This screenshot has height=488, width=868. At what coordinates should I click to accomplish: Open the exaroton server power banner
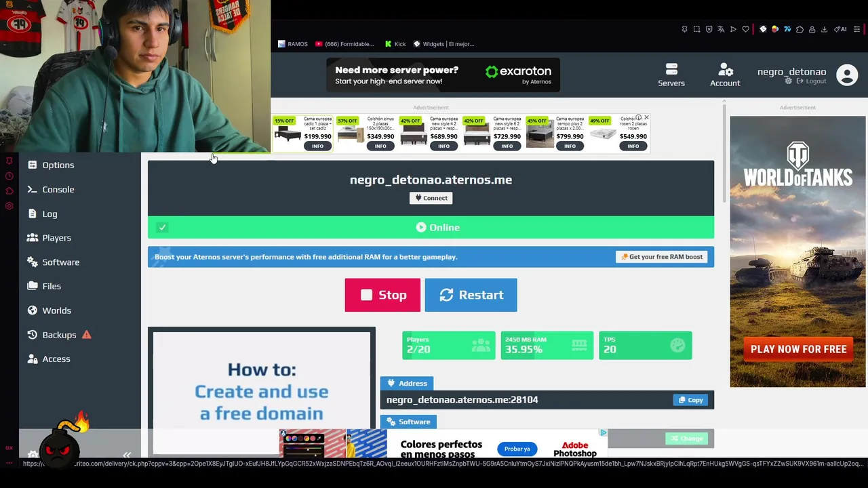tap(443, 75)
